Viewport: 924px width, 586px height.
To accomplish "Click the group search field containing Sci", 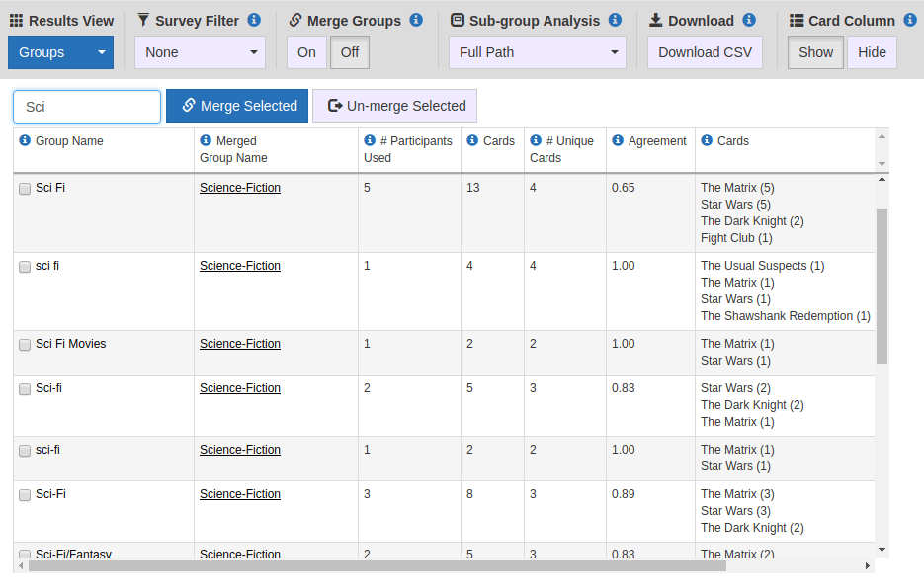I will pyautogui.click(x=87, y=107).
